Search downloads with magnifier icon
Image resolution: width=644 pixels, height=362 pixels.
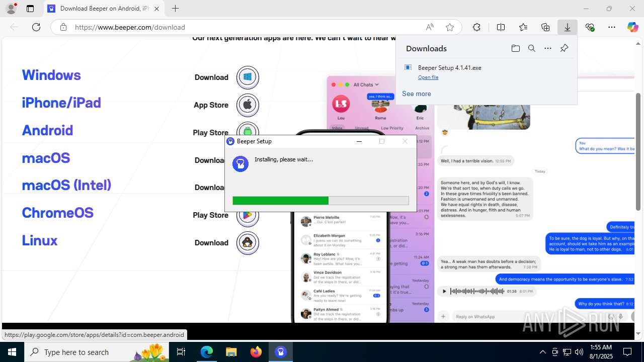click(531, 48)
